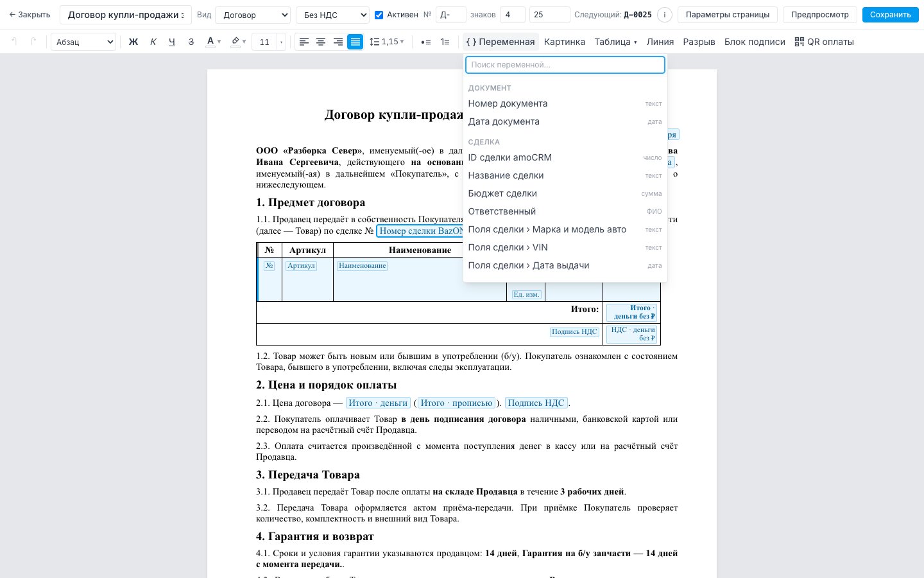Image resolution: width=924 pixels, height=578 pixels.
Task: Click the number prefix field Д-
Action: coord(450,15)
